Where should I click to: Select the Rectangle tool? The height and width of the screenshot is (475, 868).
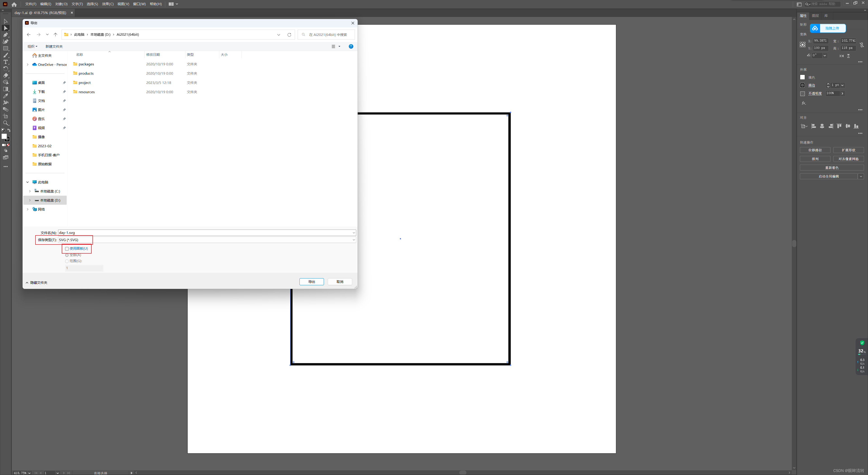6,48
